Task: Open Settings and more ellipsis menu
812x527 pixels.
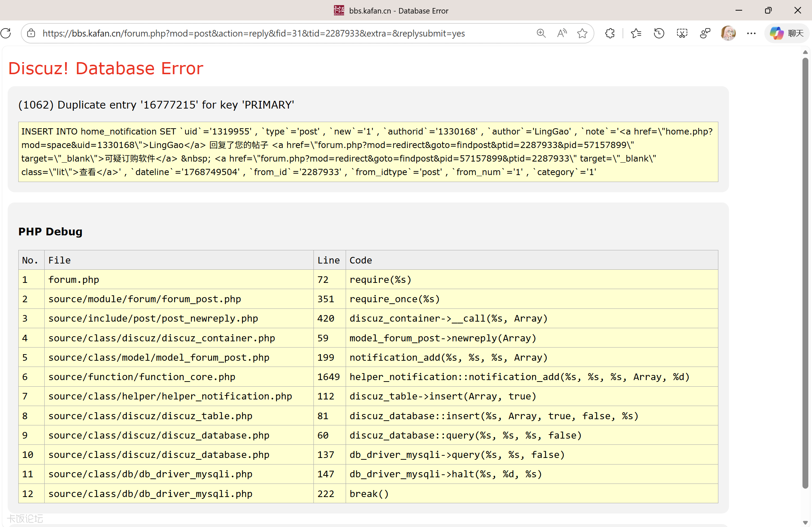Action: [751, 33]
